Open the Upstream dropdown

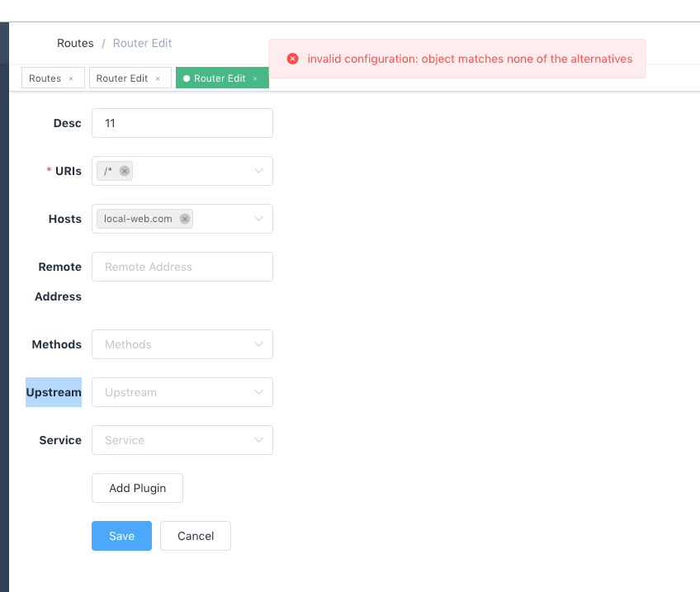[182, 392]
